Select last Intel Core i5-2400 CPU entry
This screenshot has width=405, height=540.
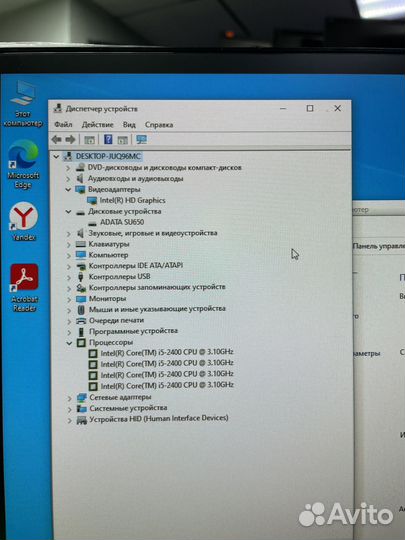(x=167, y=385)
